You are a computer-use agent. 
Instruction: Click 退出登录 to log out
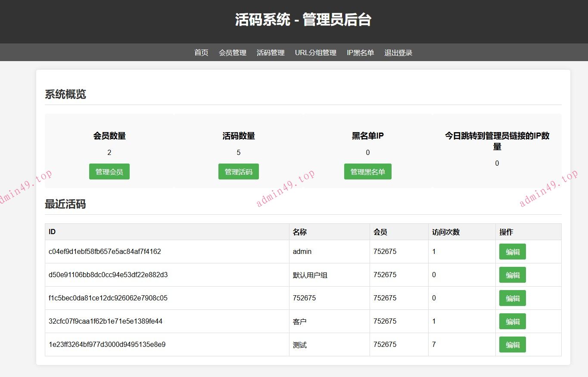pos(398,53)
